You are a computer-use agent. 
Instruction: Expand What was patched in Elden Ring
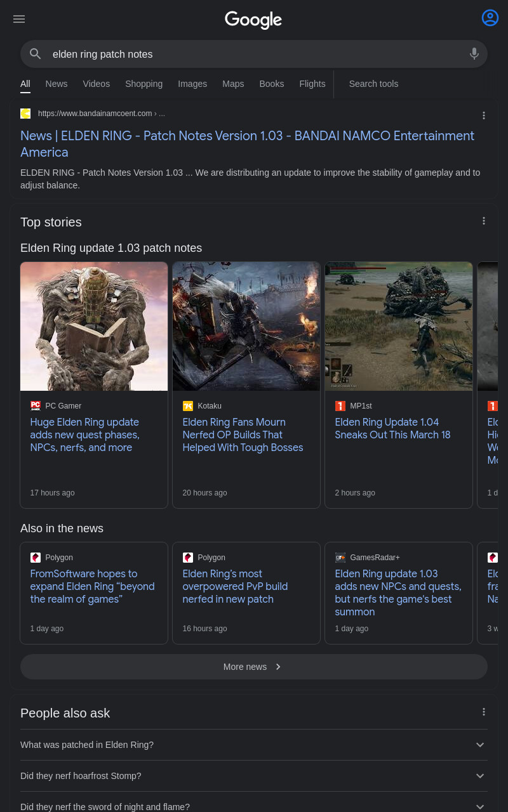(254, 745)
